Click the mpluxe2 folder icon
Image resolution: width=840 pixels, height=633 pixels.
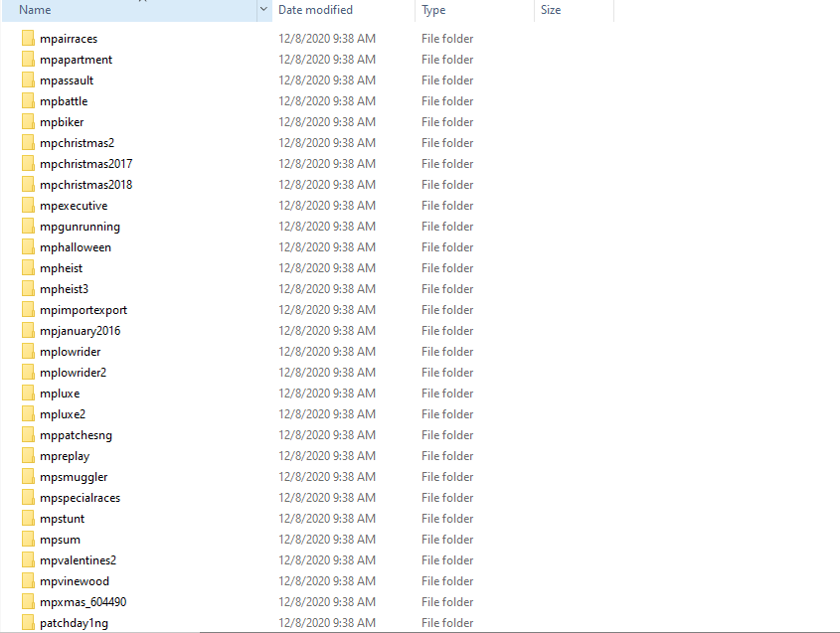29,414
